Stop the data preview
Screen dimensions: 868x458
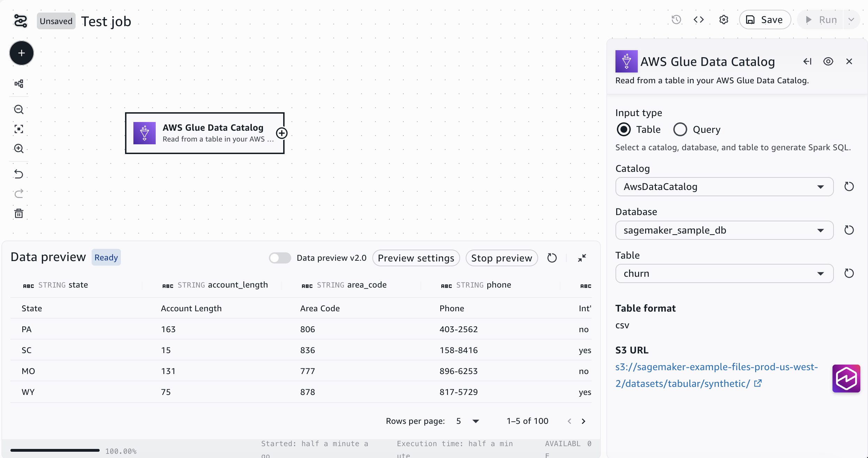(502, 258)
